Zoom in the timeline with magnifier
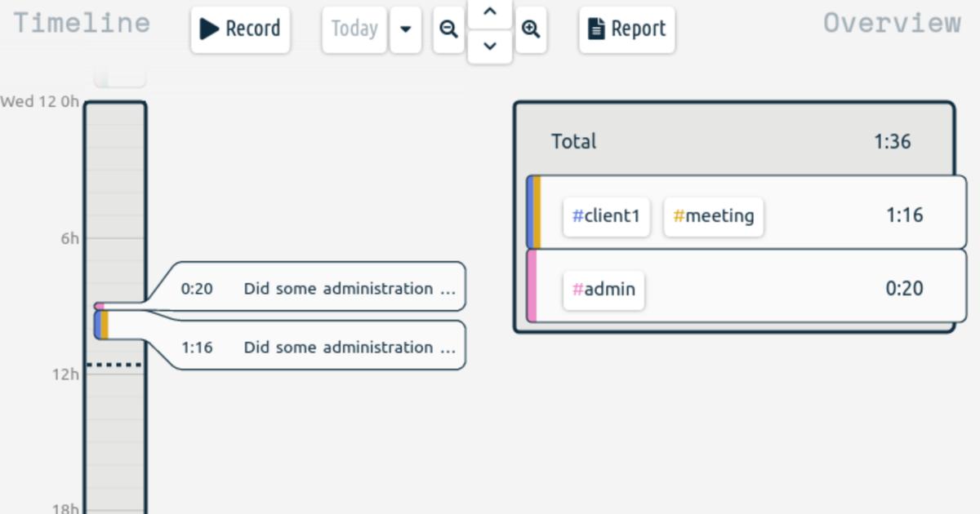The image size is (980, 514). (x=531, y=29)
